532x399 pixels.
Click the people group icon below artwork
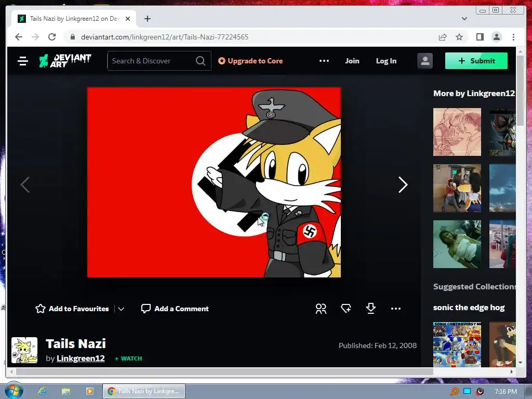[x=321, y=309]
